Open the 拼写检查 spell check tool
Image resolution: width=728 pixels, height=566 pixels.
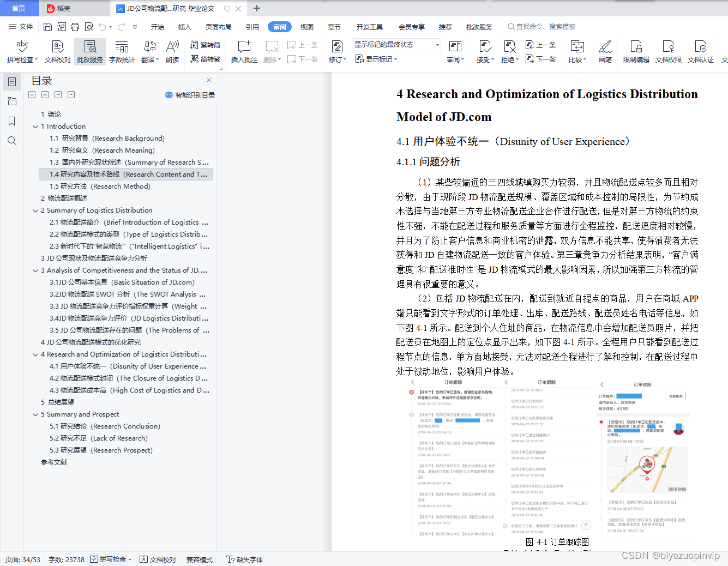tap(22, 52)
